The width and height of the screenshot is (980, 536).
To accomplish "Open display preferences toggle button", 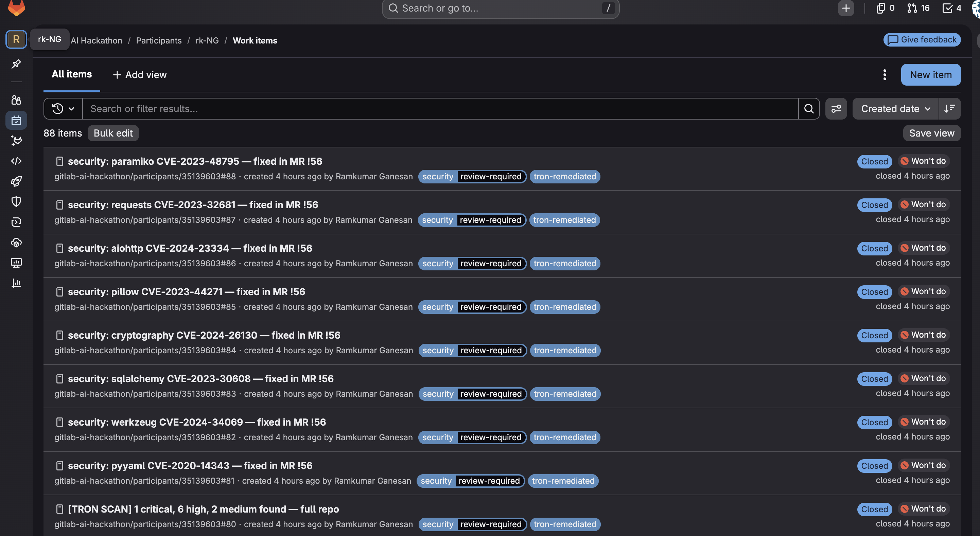I will 836,109.
